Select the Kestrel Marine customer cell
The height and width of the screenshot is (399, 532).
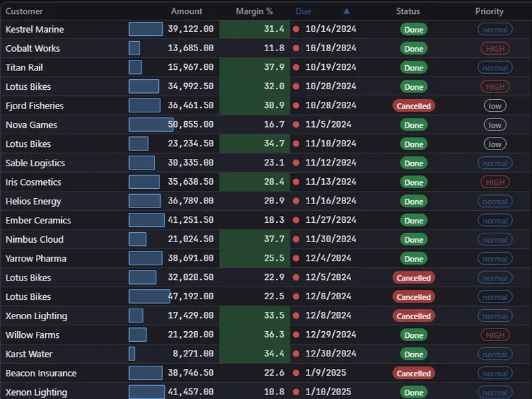pos(35,29)
